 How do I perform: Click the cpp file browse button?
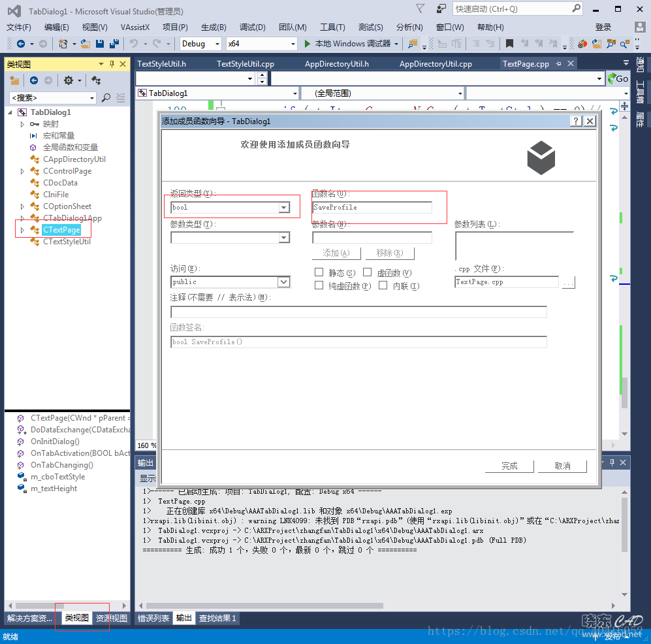click(x=569, y=282)
